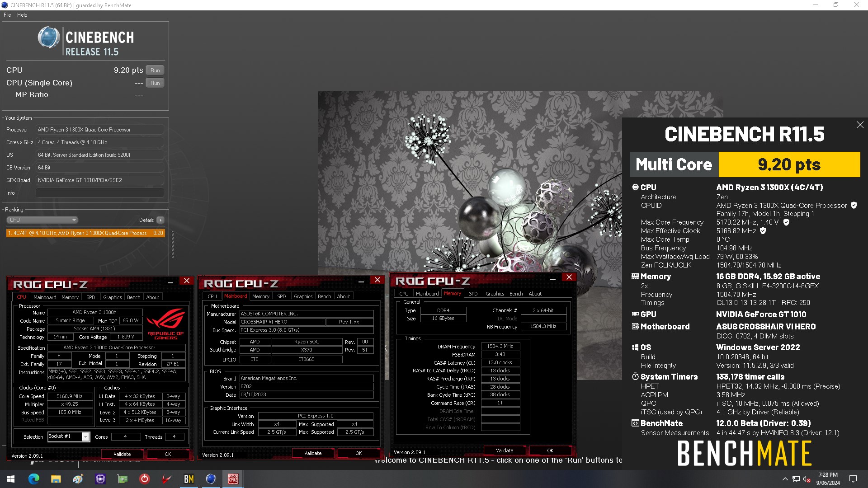Image resolution: width=868 pixels, height=488 pixels.
Task: Open File Explorer from the taskbar
Action: pyautogui.click(x=56, y=479)
